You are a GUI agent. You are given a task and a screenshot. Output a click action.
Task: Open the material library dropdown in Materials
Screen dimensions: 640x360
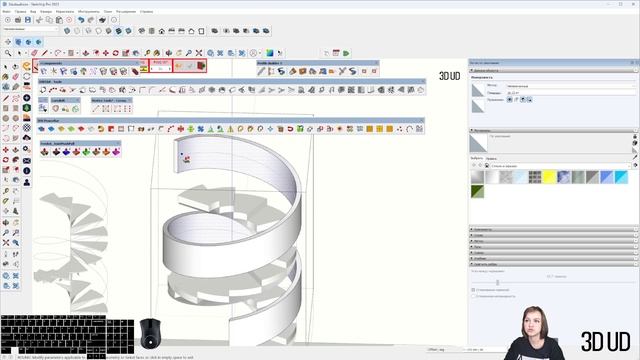tap(560, 166)
